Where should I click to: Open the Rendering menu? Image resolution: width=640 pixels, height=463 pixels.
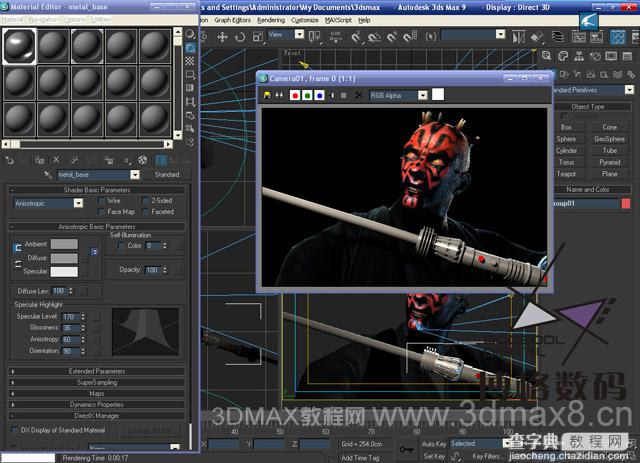click(x=271, y=20)
